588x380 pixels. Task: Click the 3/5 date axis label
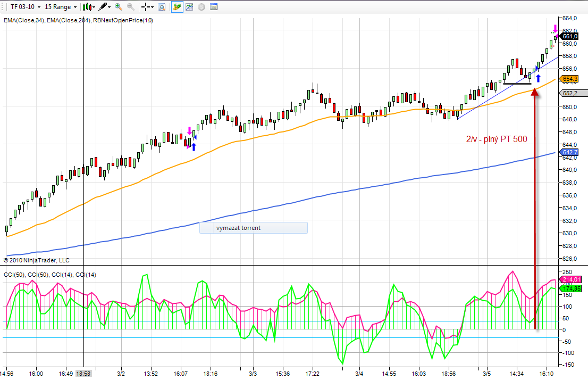[487, 374]
